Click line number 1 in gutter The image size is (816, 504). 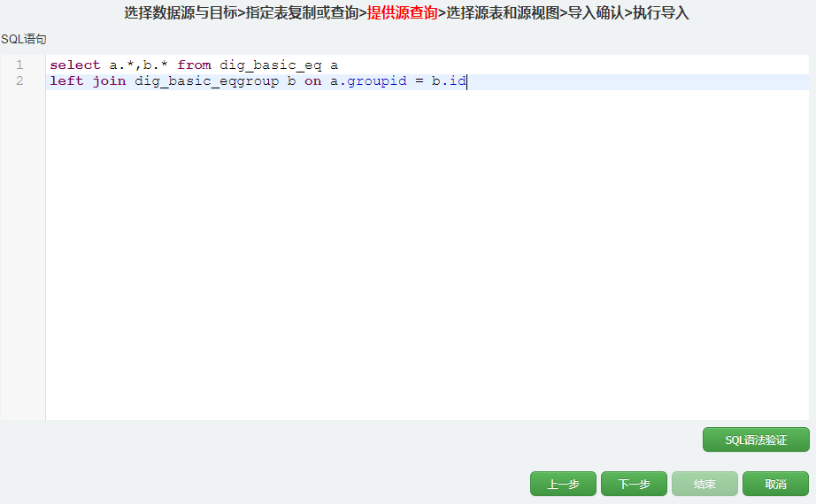(x=19, y=65)
